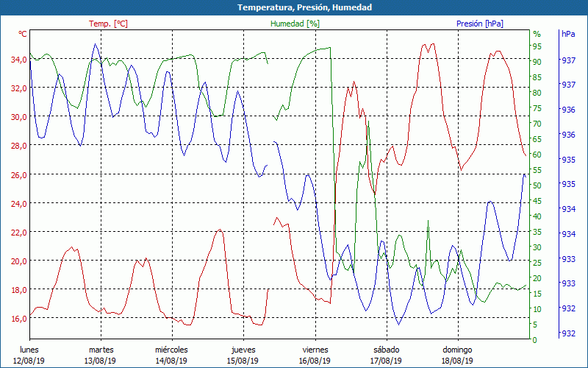
Task: Select the green 'Humedad [%]' legend label
Action: 295,24
